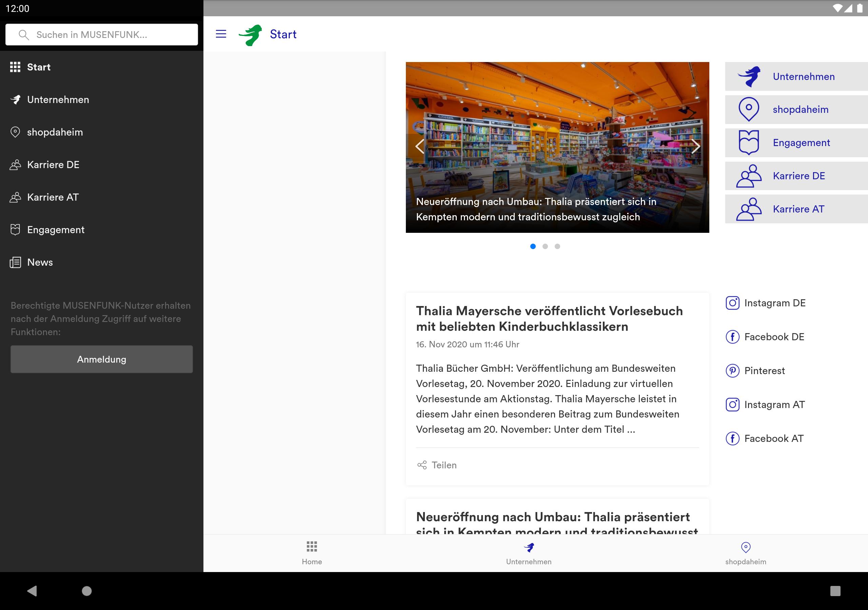Open Karriere AT in the sidebar
The width and height of the screenshot is (868, 610).
tap(102, 197)
